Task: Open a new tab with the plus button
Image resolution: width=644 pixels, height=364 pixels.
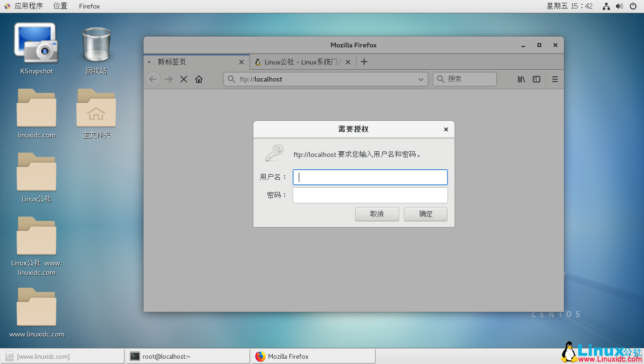Action: [364, 62]
